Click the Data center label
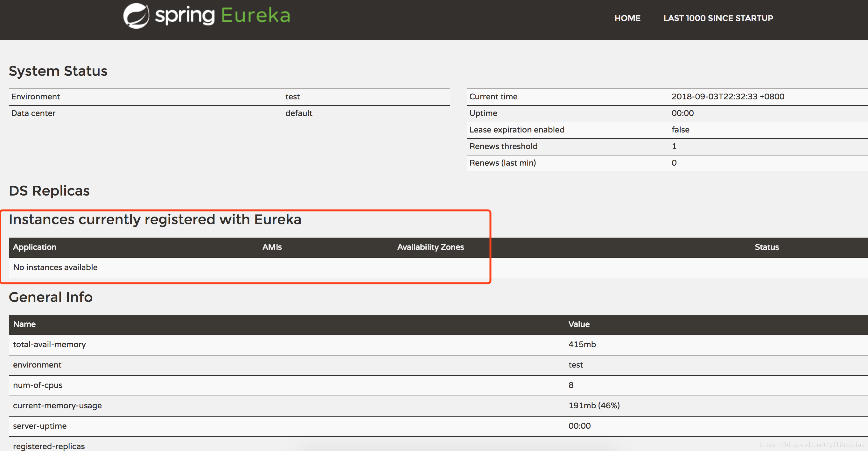 click(33, 113)
